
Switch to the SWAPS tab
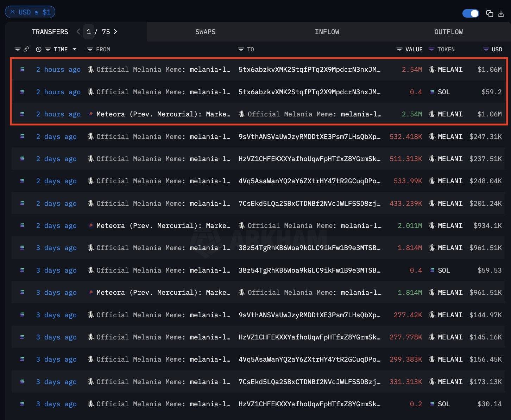click(206, 32)
